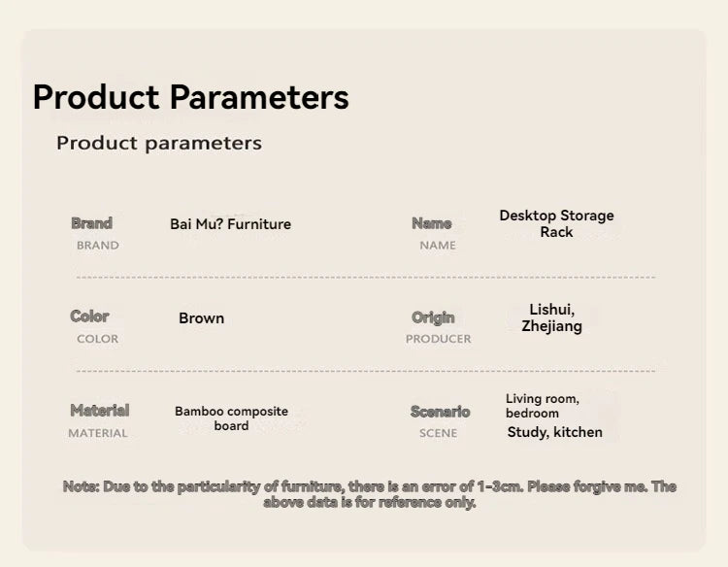Select the bold Material label

[100, 411]
